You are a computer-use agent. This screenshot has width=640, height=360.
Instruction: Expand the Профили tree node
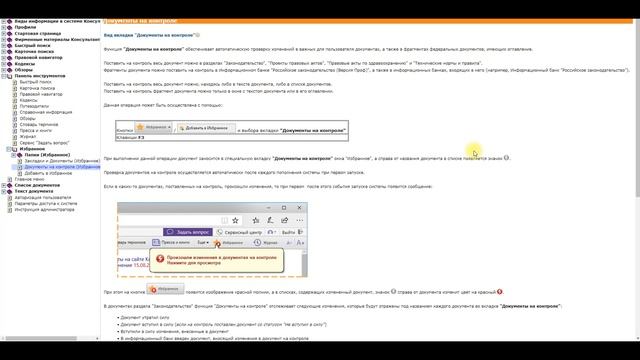[x=4, y=27]
